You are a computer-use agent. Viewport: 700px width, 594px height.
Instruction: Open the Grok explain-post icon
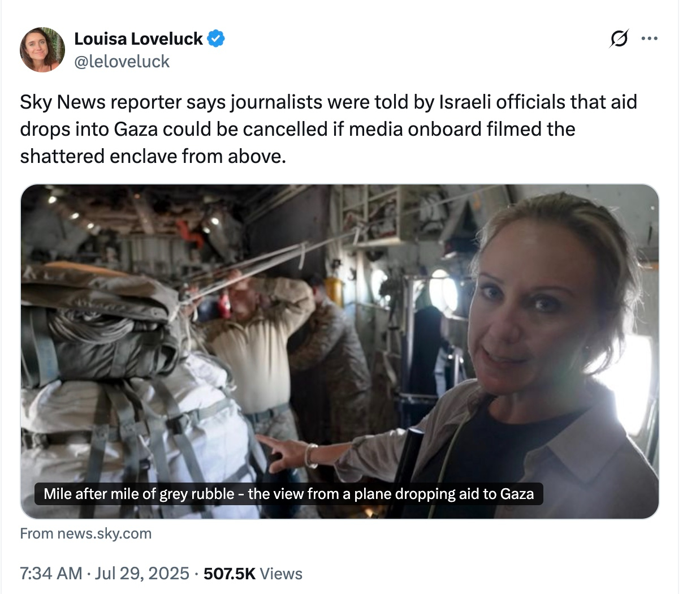(619, 38)
